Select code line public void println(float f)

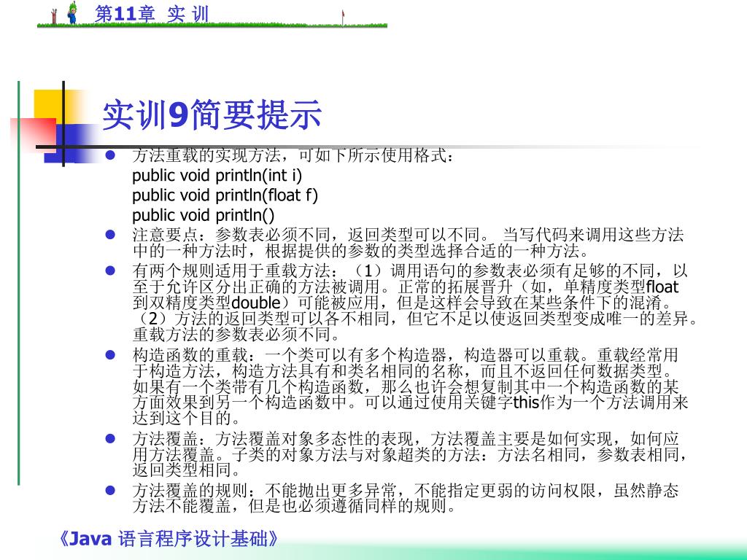click(225, 195)
